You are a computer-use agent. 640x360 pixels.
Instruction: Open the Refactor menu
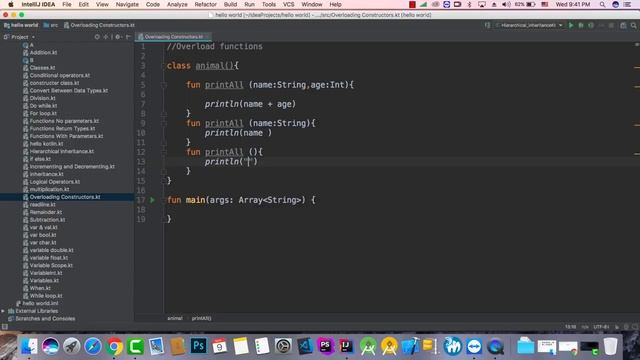(x=205, y=4)
